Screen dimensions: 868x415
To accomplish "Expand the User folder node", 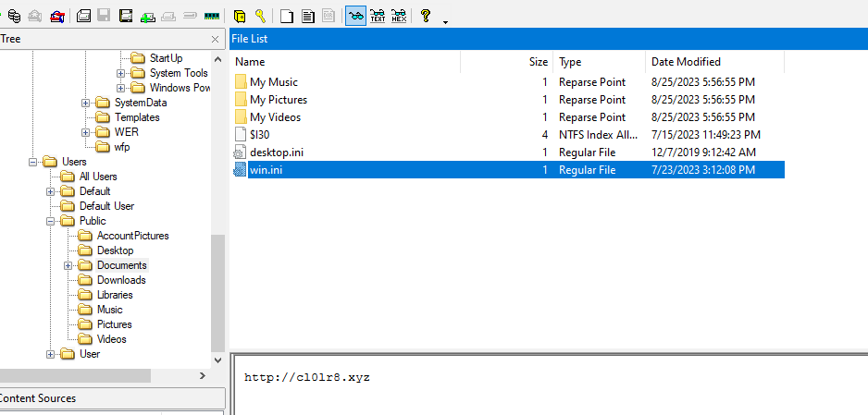I will [51, 354].
